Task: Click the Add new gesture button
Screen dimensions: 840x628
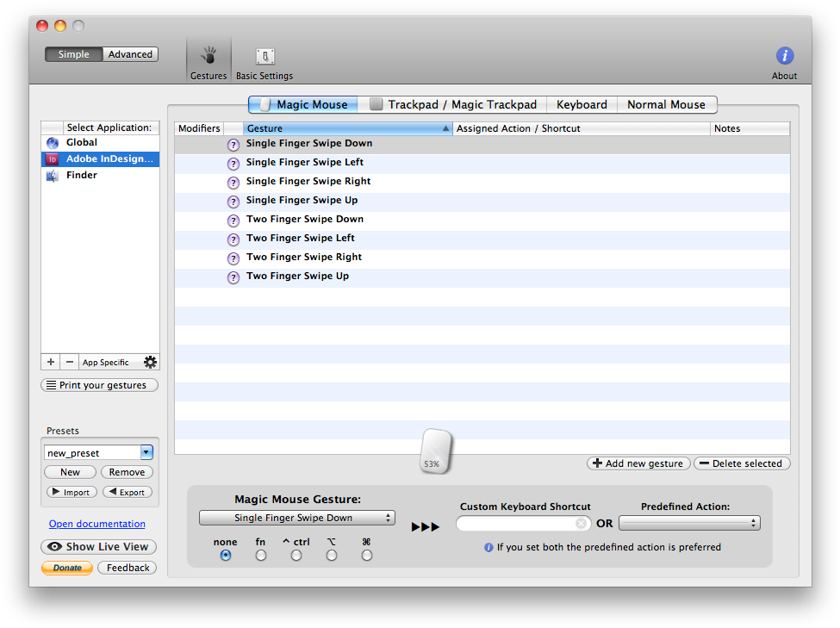Action: tap(638, 463)
